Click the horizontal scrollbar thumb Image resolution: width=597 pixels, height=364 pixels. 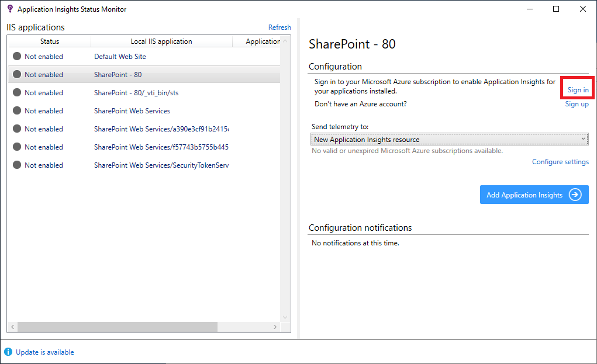click(x=118, y=327)
